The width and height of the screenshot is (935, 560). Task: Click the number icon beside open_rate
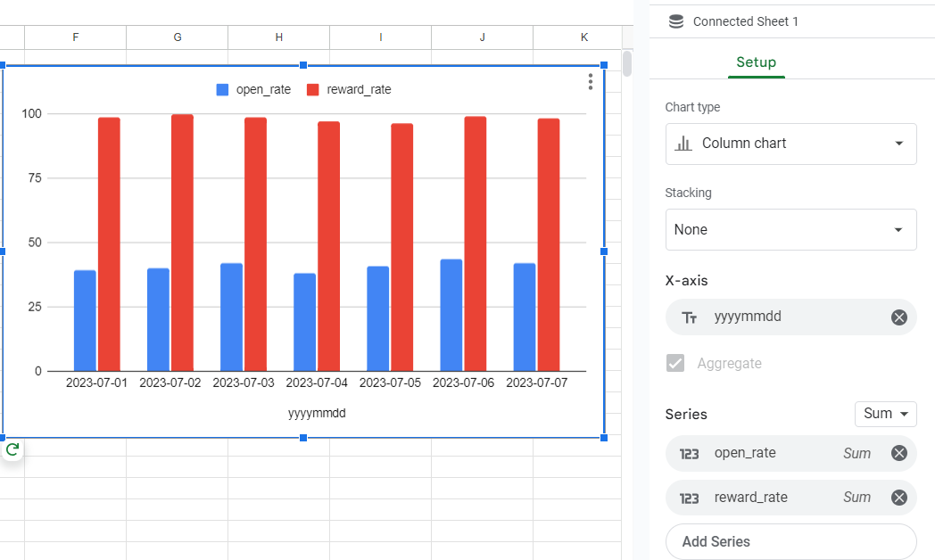690,454
